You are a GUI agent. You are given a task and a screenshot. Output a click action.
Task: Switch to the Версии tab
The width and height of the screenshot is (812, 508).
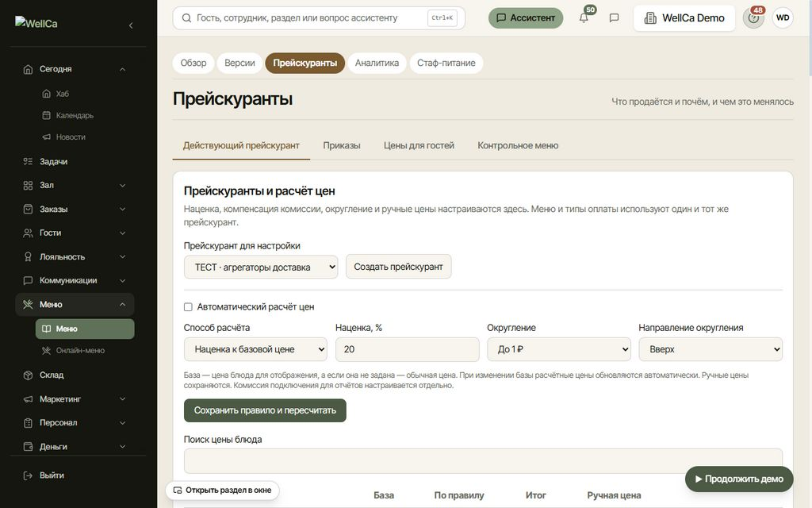tap(239, 63)
